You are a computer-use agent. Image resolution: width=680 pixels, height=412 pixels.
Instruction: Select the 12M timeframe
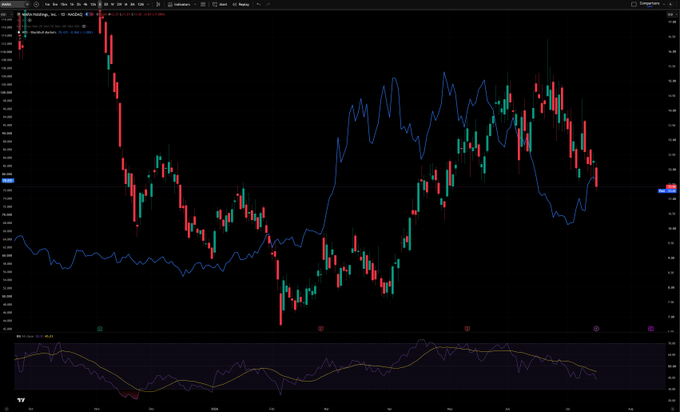[x=141, y=4]
